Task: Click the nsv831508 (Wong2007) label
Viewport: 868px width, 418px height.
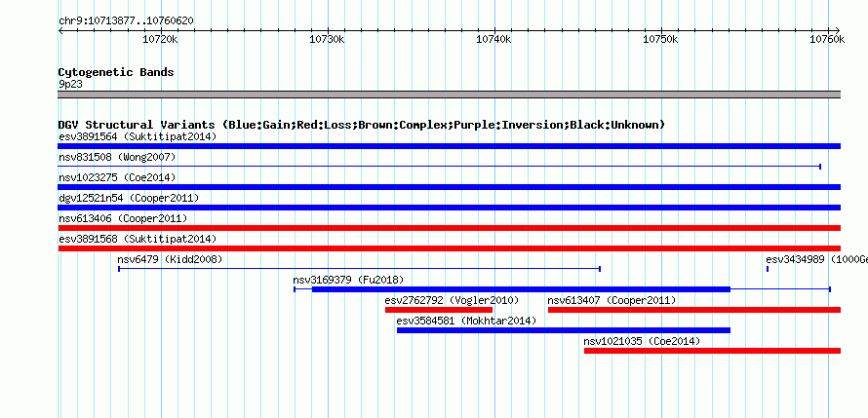Action: (x=117, y=157)
